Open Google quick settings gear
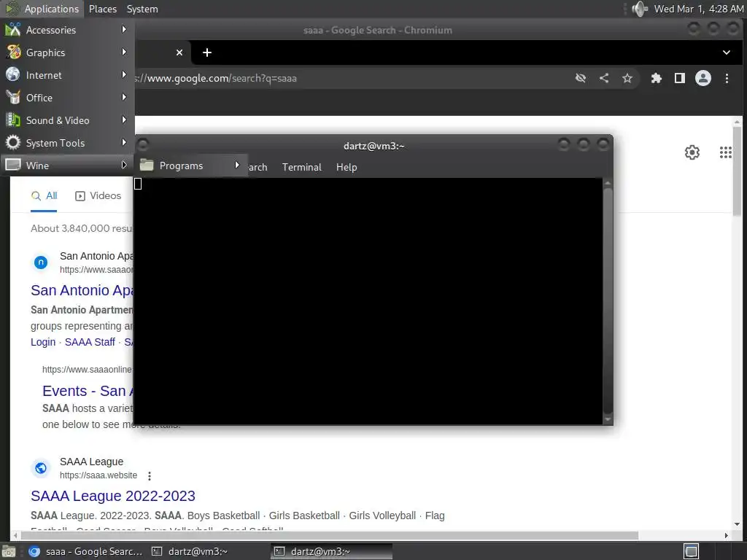This screenshot has width=747, height=560. [692, 152]
